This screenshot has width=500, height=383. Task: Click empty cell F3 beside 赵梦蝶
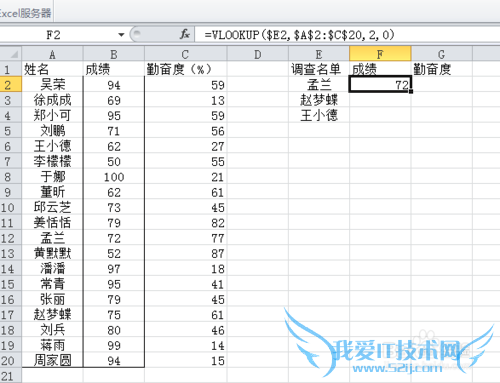point(380,100)
